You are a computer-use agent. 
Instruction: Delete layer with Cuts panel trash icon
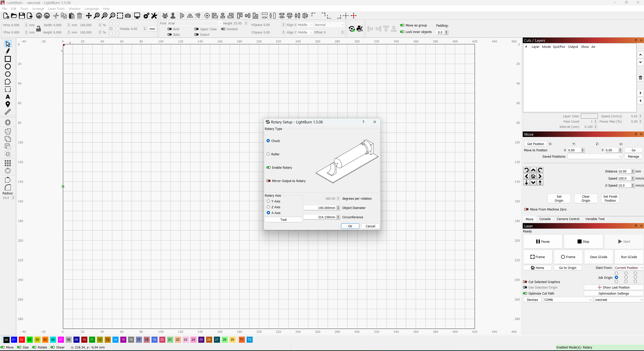(x=640, y=78)
